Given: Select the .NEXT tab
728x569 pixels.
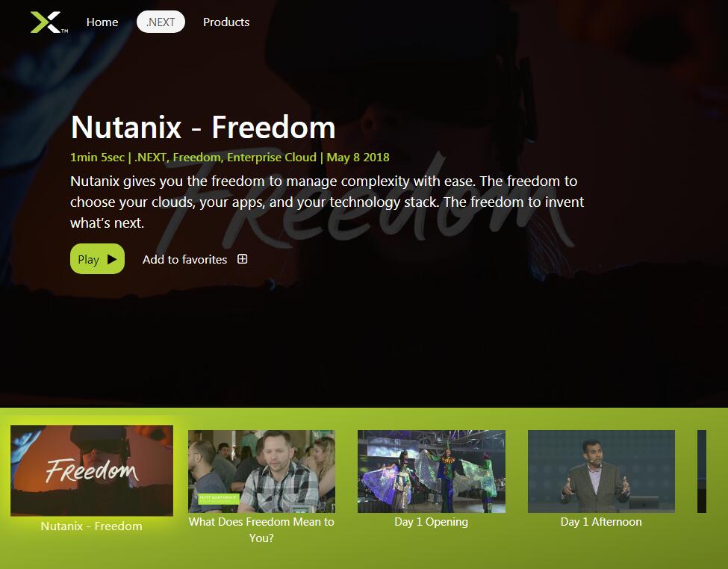Looking at the screenshot, I should click(161, 22).
